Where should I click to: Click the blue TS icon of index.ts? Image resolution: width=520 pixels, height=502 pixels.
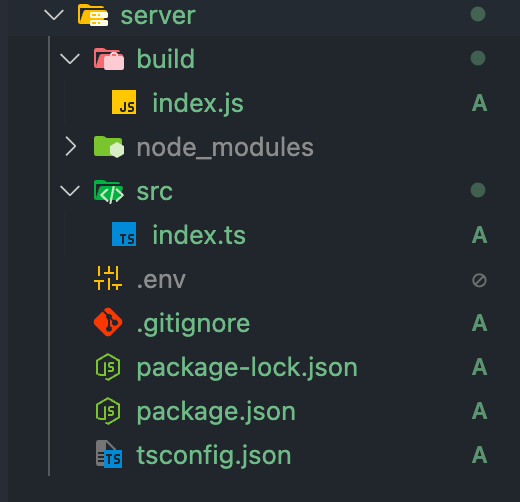[x=124, y=234]
